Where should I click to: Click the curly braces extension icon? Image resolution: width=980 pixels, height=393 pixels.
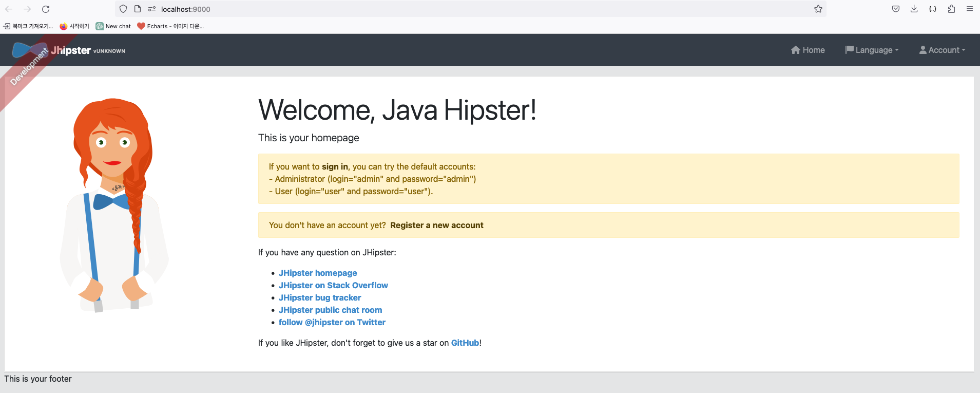(x=933, y=9)
